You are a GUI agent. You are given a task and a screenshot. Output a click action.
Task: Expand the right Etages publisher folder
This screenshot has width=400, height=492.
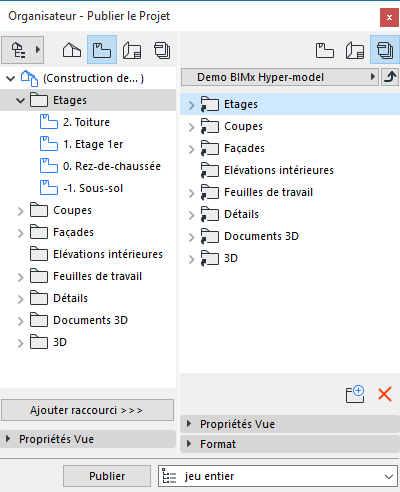point(191,105)
